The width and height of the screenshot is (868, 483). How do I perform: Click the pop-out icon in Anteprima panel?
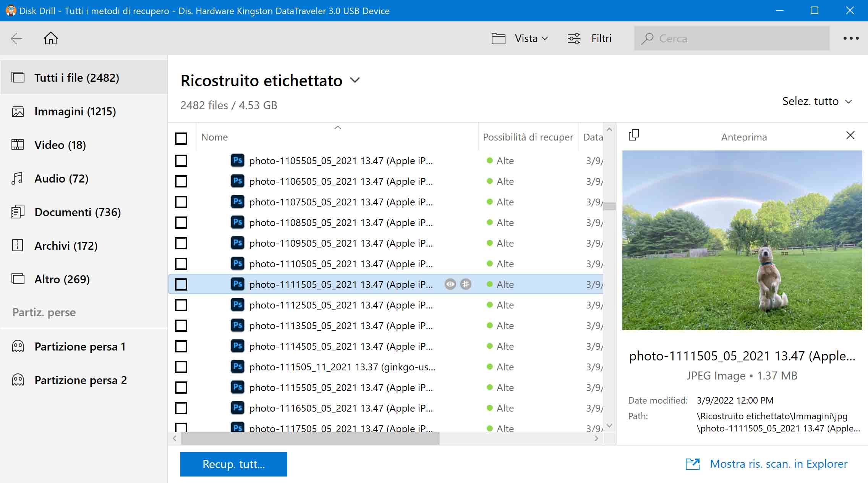[x=633, y=135]
